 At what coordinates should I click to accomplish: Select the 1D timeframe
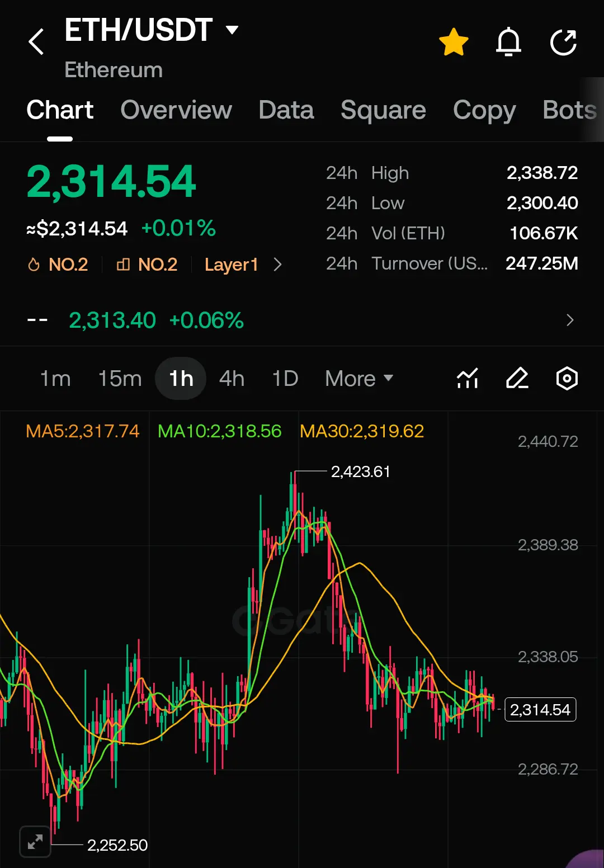click(x=285, y=379)
